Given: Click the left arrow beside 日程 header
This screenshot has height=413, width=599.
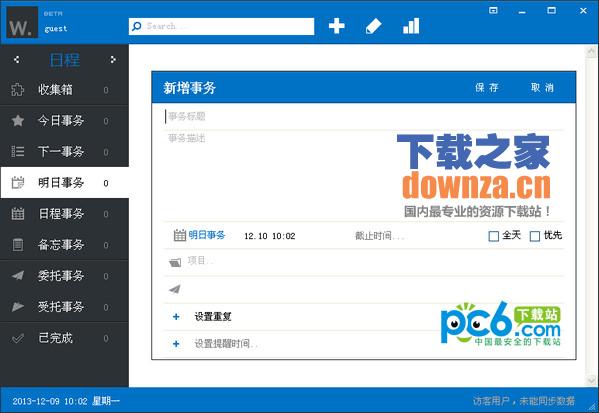Looking at the screenshot, I should tap(16, 60).
